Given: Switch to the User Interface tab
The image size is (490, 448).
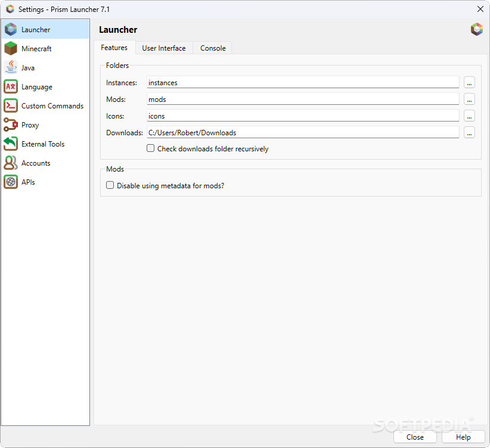Looking at the screenshot, I should (x=164, y=48).
